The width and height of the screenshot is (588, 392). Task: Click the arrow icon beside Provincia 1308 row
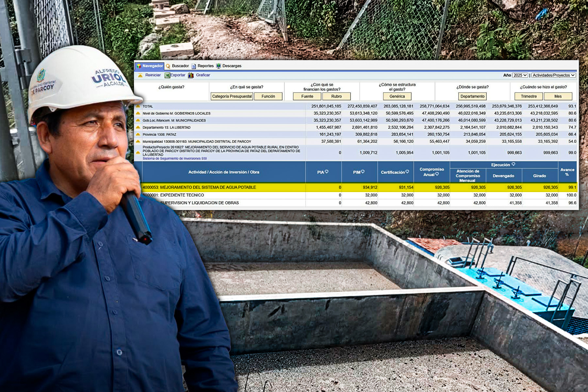pyautogui.click(x=138, y=135)
